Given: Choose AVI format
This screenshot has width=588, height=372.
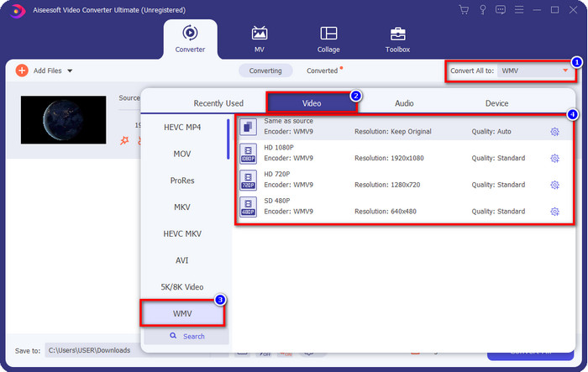Looking at the screenshot, I should [x=182, y=260].
